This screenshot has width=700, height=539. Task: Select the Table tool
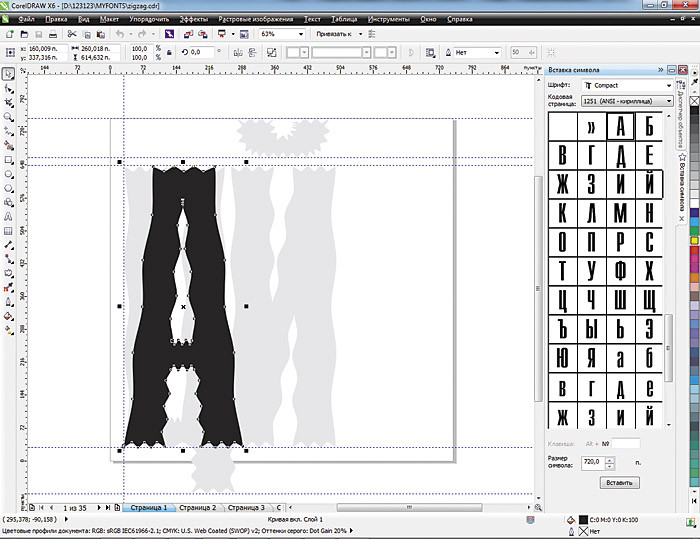coord(8,231)
